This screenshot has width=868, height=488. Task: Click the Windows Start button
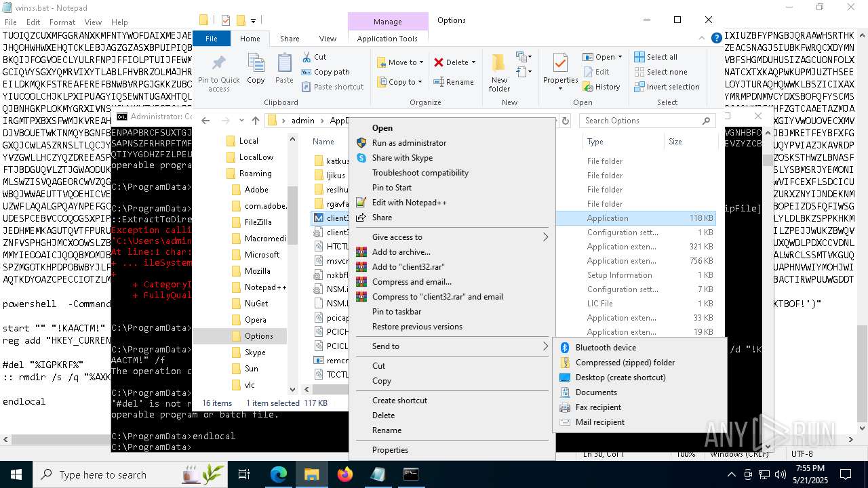tap(16, 474)
